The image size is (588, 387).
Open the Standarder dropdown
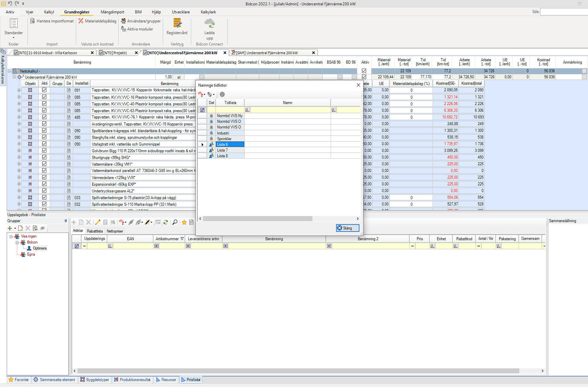pos(13,29)
